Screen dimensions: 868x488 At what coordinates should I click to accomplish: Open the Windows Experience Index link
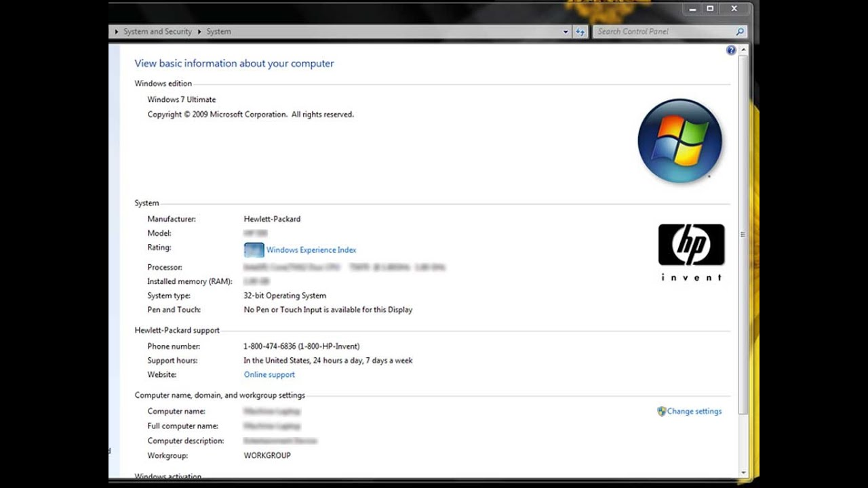pyautogui.click(x=311, y=250)
